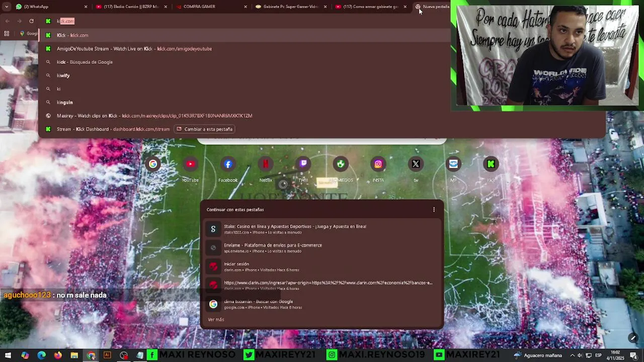The image size is (644, 362).
Task: Click the browser reload button
Action: tap(31, 21)
